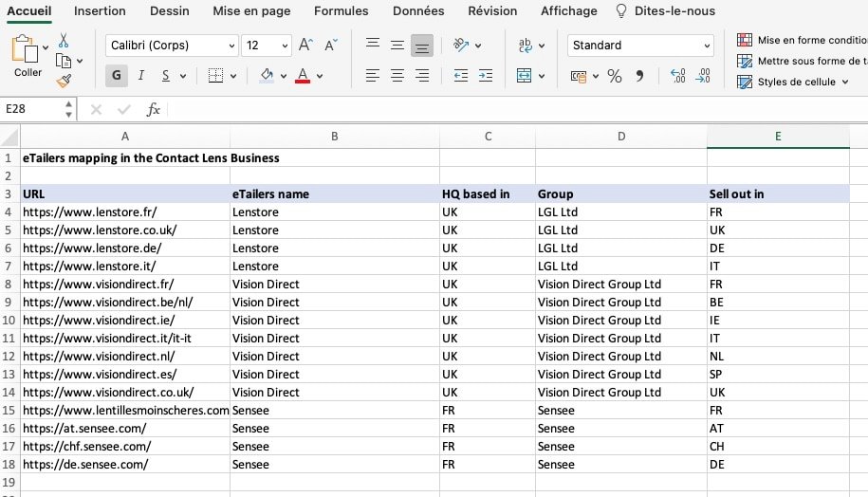Viewport: 868px width, 497px height.
Task: Apply percent style format
Action: point(614,76)
